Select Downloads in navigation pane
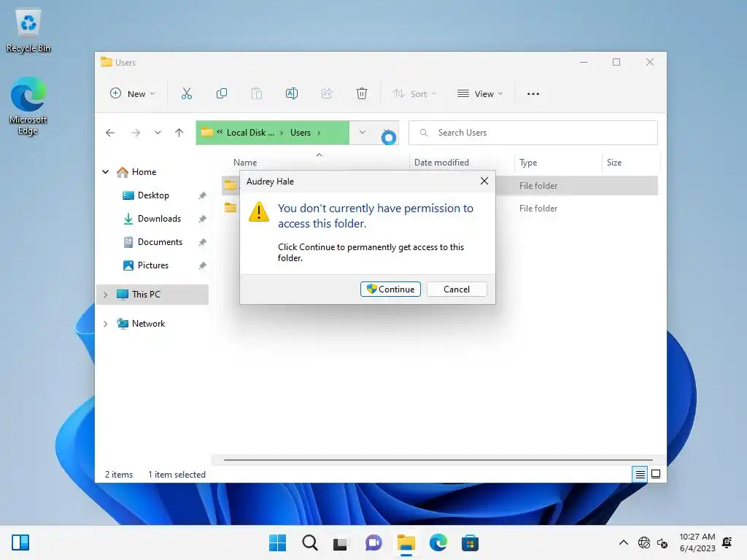The width and height of the screenshot is (747, 560). [x=159, y=219]
